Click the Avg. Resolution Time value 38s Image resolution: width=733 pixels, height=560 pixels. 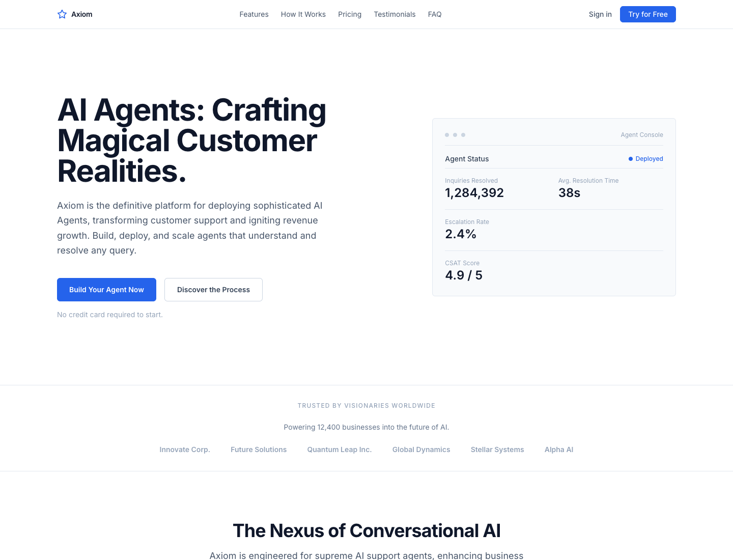569,193
